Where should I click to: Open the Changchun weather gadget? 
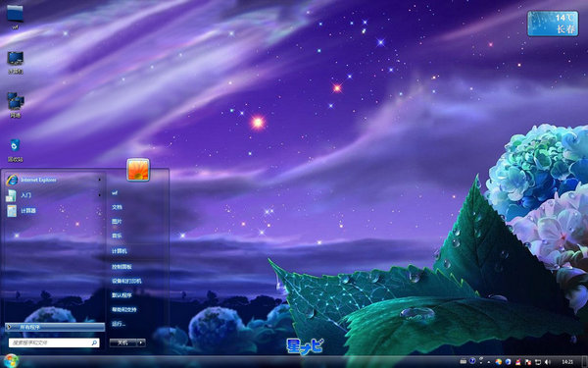click(553, 24)
